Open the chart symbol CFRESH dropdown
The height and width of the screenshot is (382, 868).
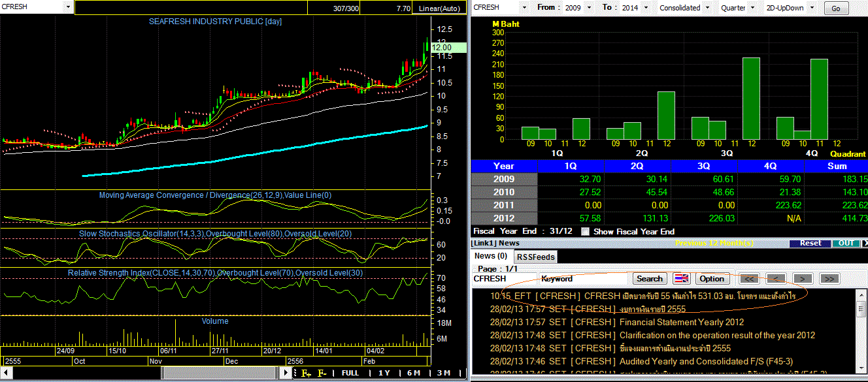(x=68, y=7)
